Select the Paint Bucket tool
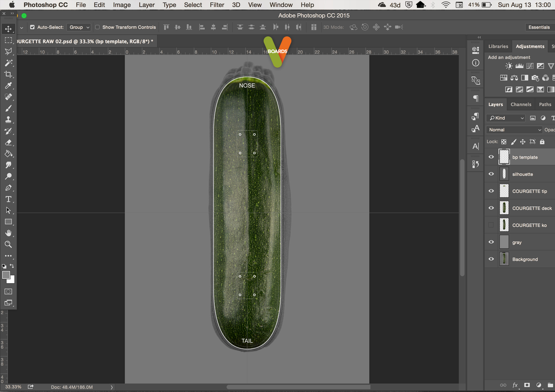The height and width of the screenshot is (392, 555). point(8,154)
